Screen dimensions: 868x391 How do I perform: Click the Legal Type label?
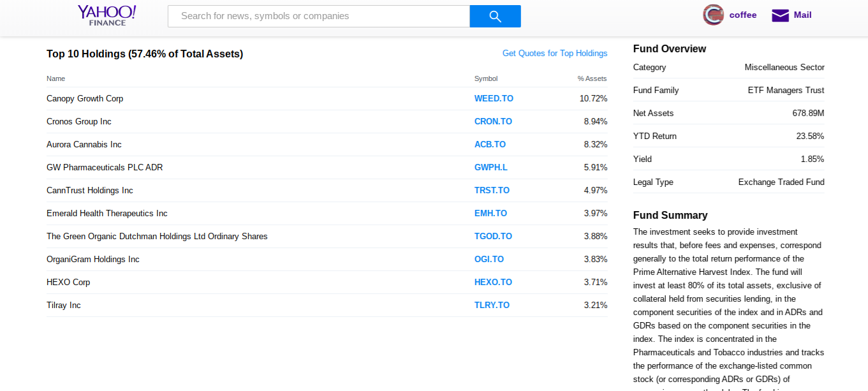point(653,182)
